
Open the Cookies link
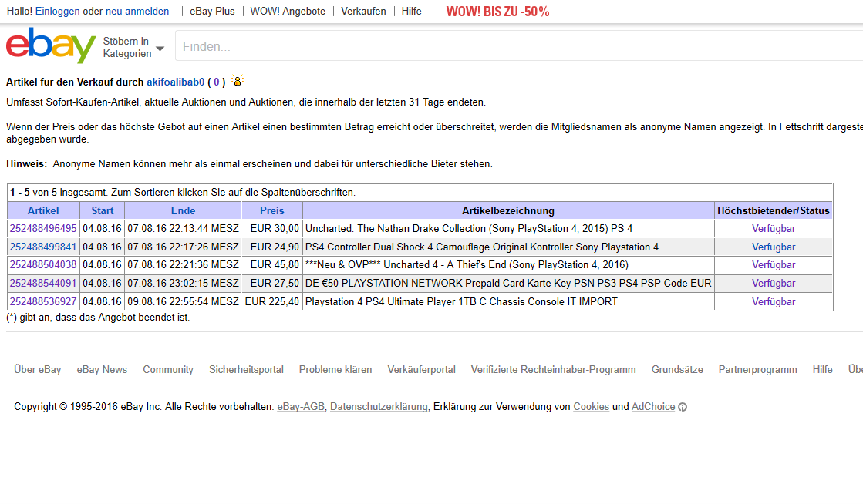point(591,407)
